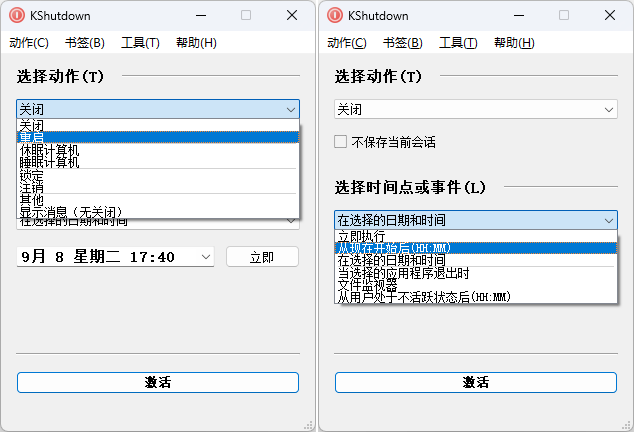Click KShutdown app icon in left window
The width and height of the screenshot is (635, 432).
[17, 15]
